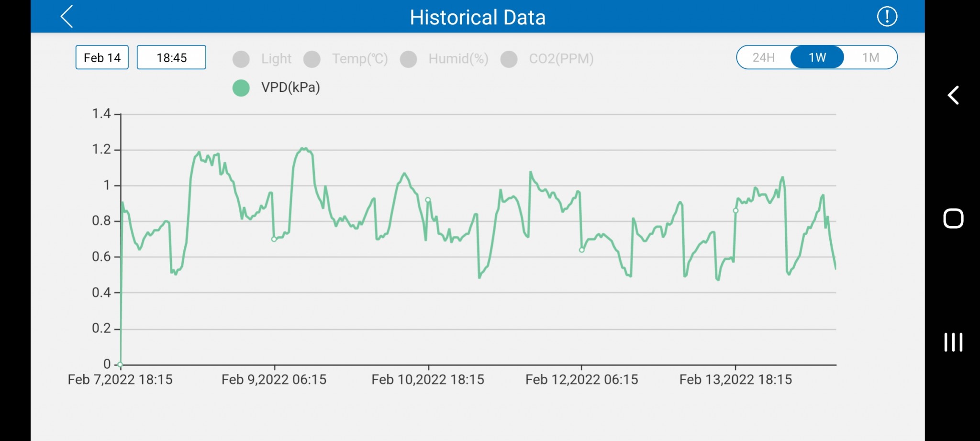
Task: Enable the Humid(%) data series
Action: click(409, 59)
